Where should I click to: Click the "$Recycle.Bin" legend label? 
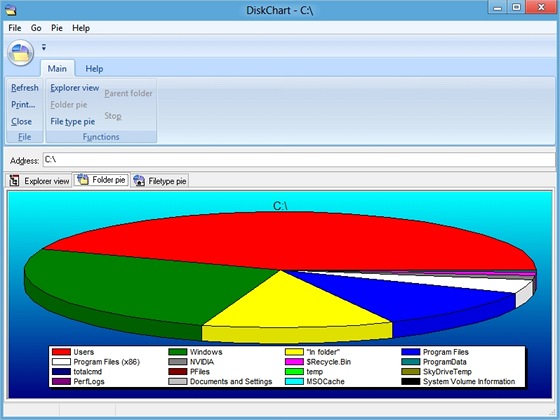click(329, 362)
